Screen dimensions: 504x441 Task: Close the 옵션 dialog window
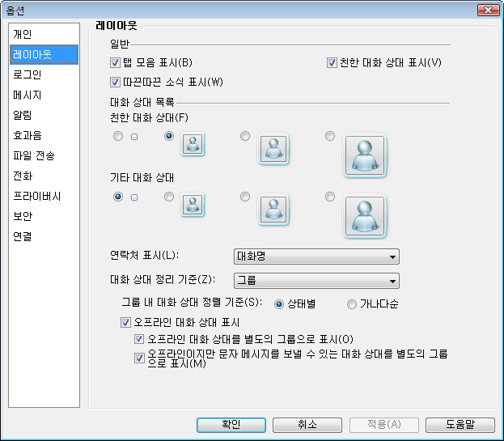click(x=488, y=10)
